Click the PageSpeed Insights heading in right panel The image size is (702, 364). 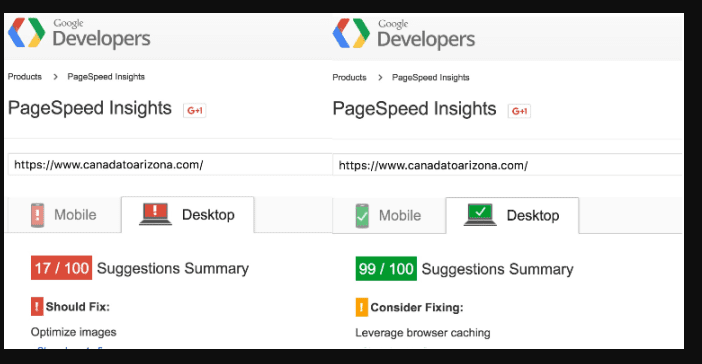point(414,109)
